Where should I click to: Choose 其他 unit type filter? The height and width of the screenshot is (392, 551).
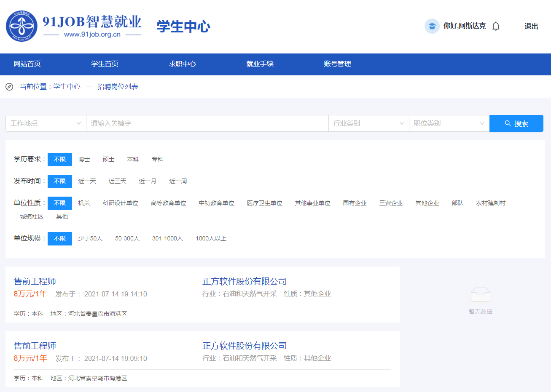[x=62, y=217]
